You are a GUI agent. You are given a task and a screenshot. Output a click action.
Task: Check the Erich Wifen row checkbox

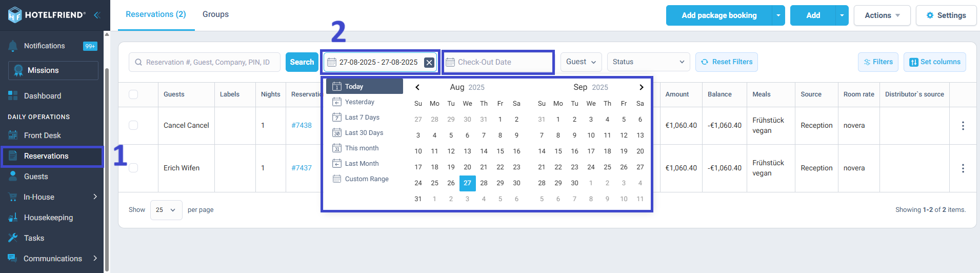[133, 168]
